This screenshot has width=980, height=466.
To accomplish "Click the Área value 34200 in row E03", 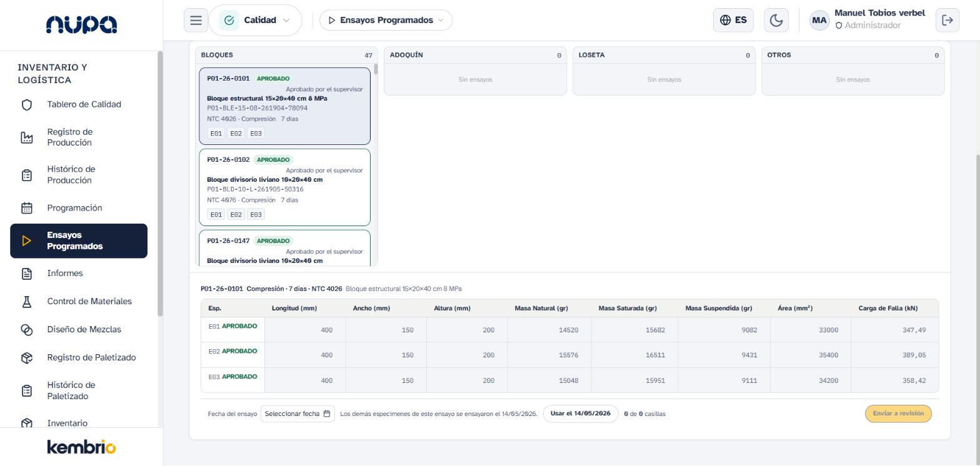I will (x=810, y=380).
